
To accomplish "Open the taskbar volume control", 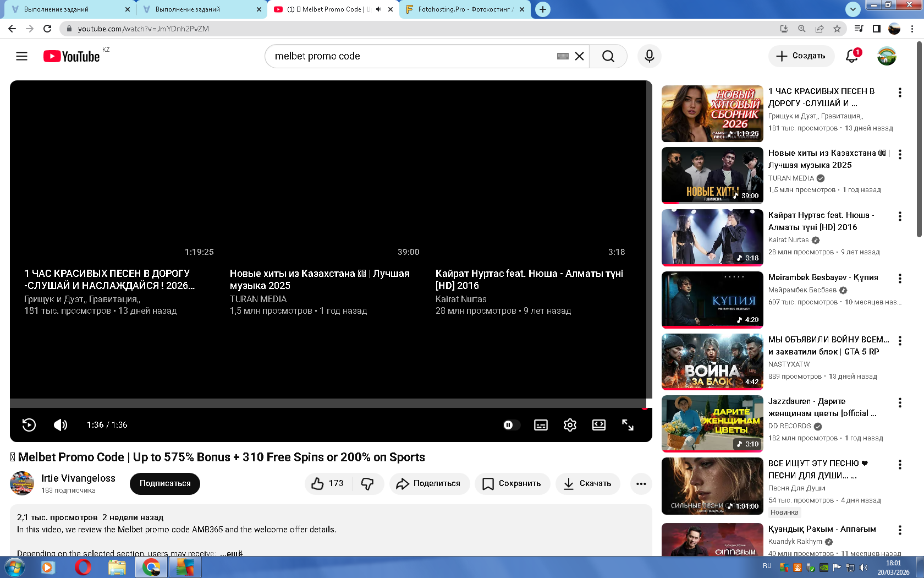I will pos(863,568).
